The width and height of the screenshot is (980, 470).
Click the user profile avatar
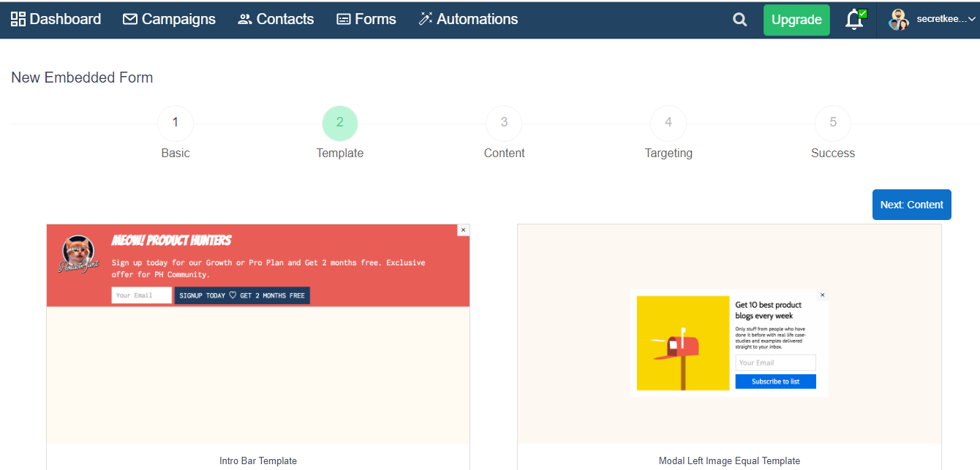point(898,20)
